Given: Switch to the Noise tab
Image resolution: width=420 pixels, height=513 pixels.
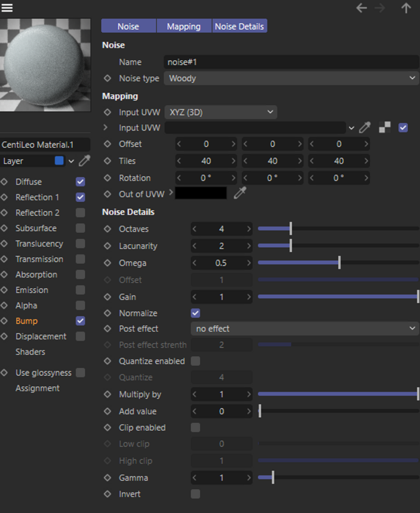Looking at the screenshot, I should [128, 26].
